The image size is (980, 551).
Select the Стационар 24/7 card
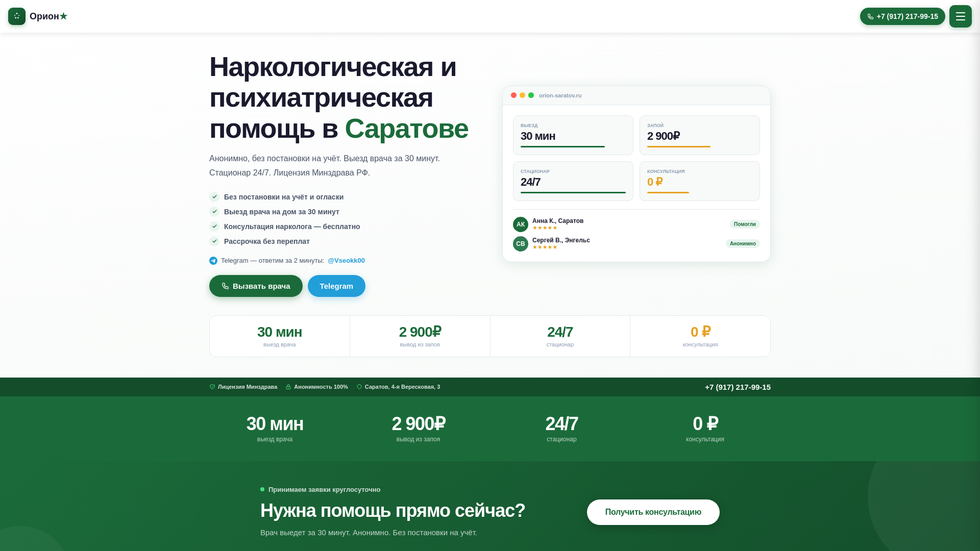[x=573, y=181]
